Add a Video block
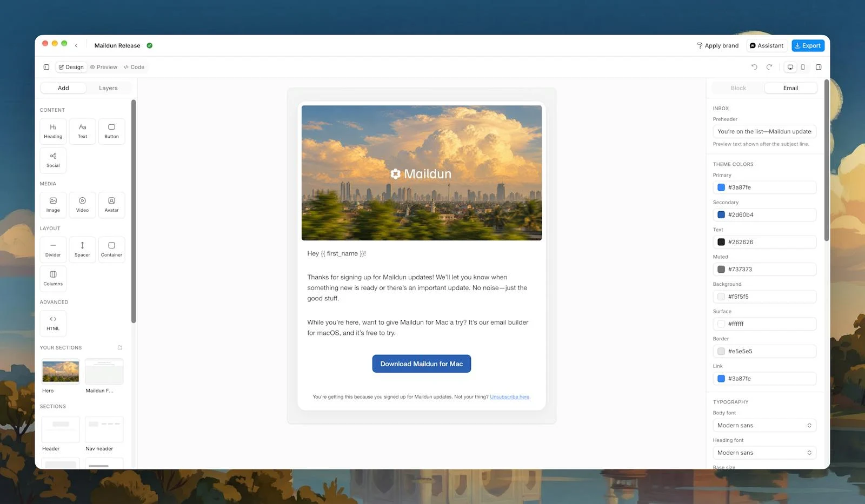The image size is (865, 504). [82, 205]
